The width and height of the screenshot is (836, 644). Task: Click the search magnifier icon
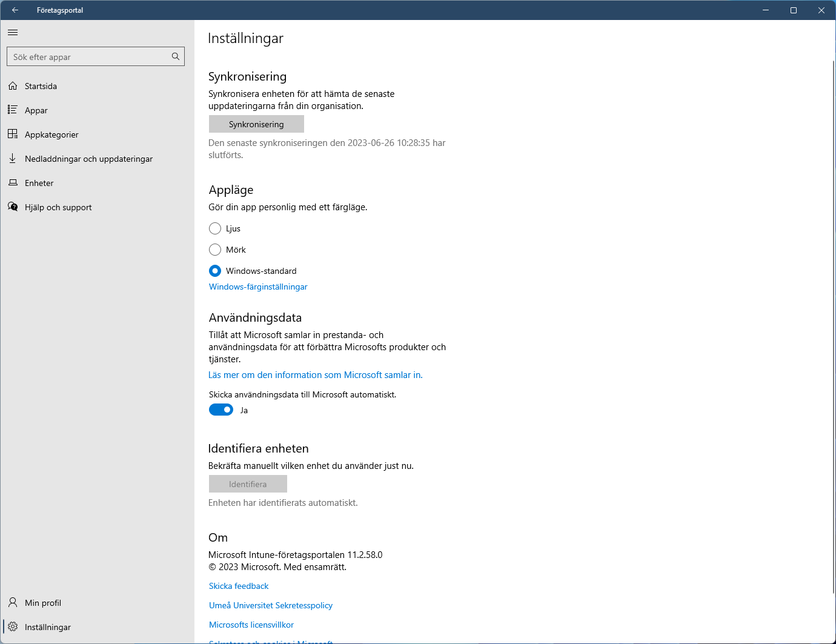(175, 56)
